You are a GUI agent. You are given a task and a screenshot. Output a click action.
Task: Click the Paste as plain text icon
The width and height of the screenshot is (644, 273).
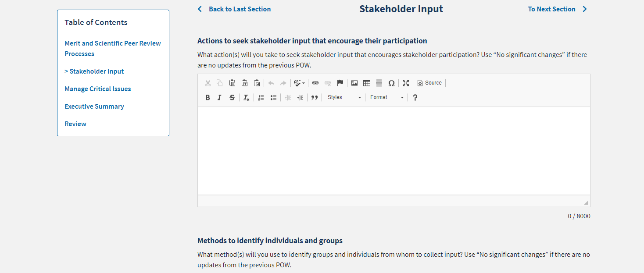pyautogui.click(x=245, y=83)
